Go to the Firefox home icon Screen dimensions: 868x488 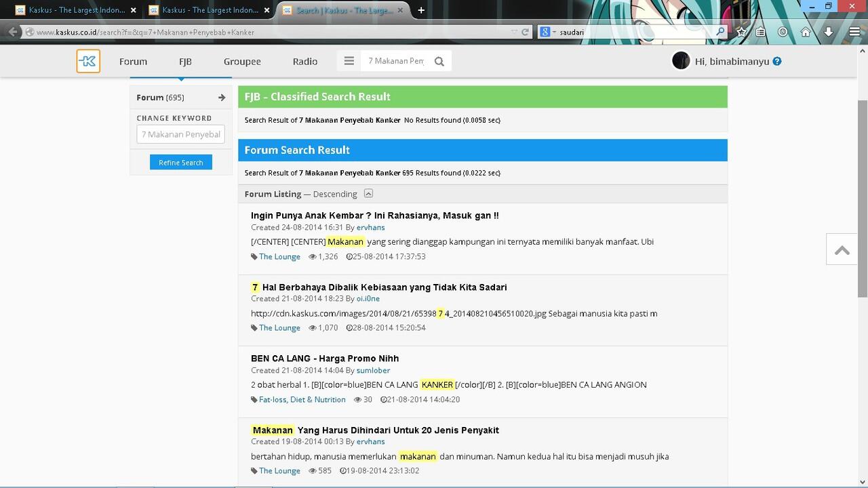[x=806, y=32]
